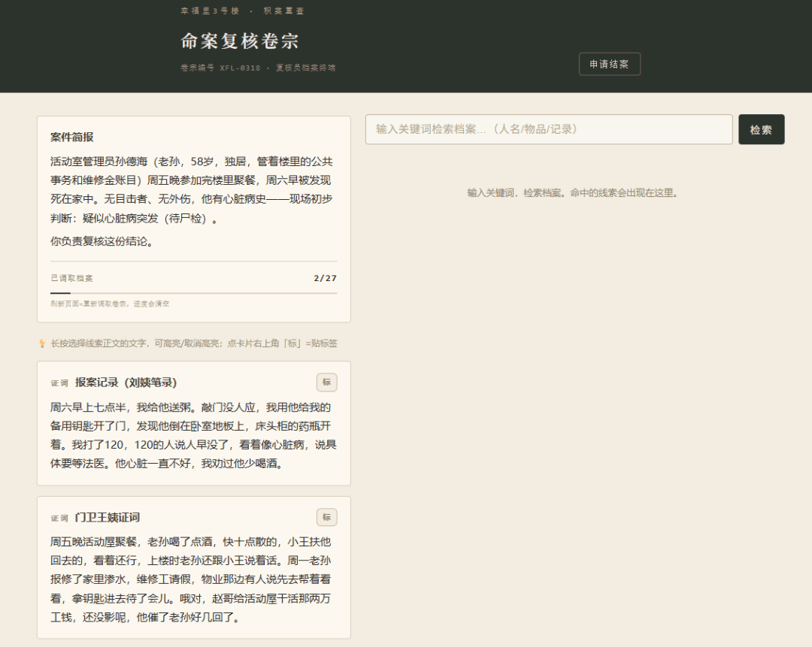Click the 已调取档案 label
Image resolution: width=812 pixels, height=647 pixels.
point(71,278)
